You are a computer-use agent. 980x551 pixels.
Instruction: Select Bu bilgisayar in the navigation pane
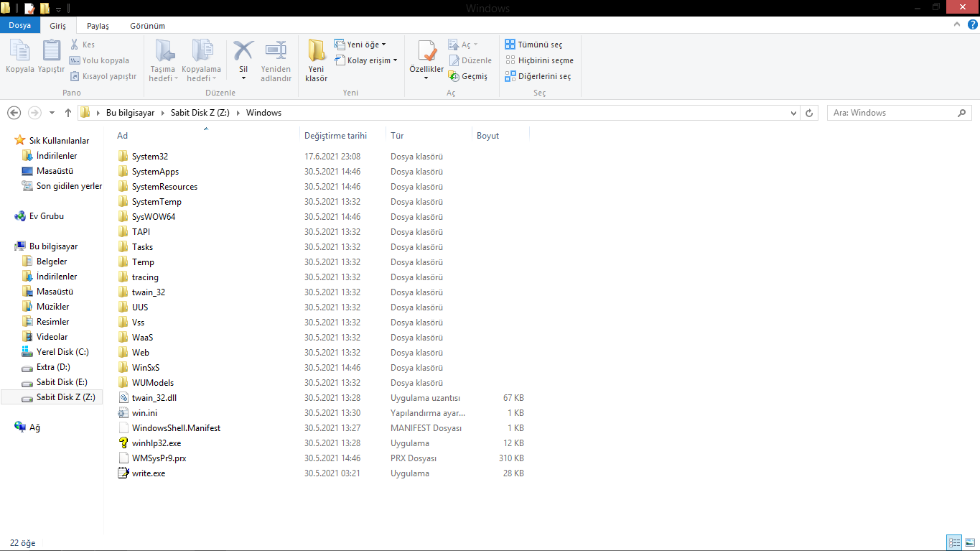click(53, 246)
